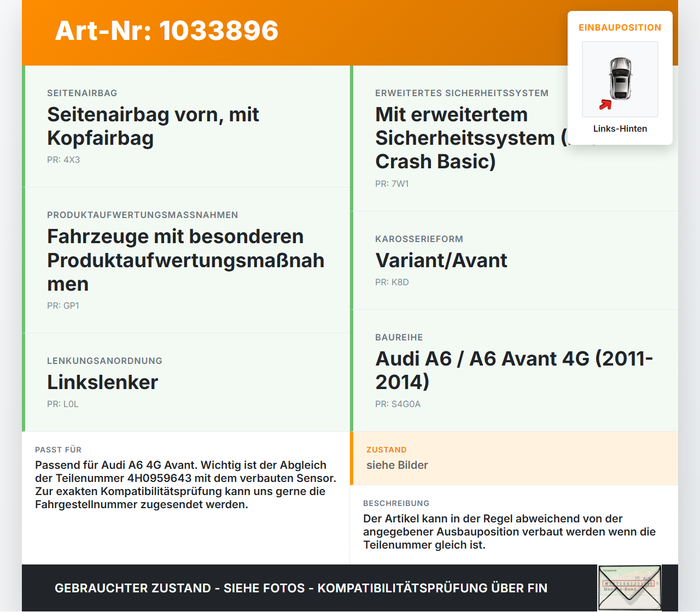Click the PR: 4X3 code
Screen dimensions: 700x612
pyautogui.click(x=63, y=160)
